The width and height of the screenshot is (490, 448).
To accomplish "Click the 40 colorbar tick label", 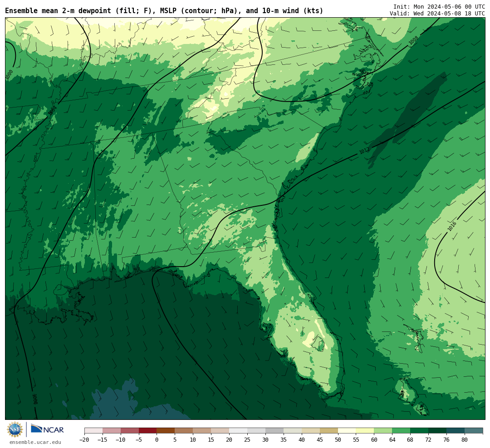I will tap(302, 439).
